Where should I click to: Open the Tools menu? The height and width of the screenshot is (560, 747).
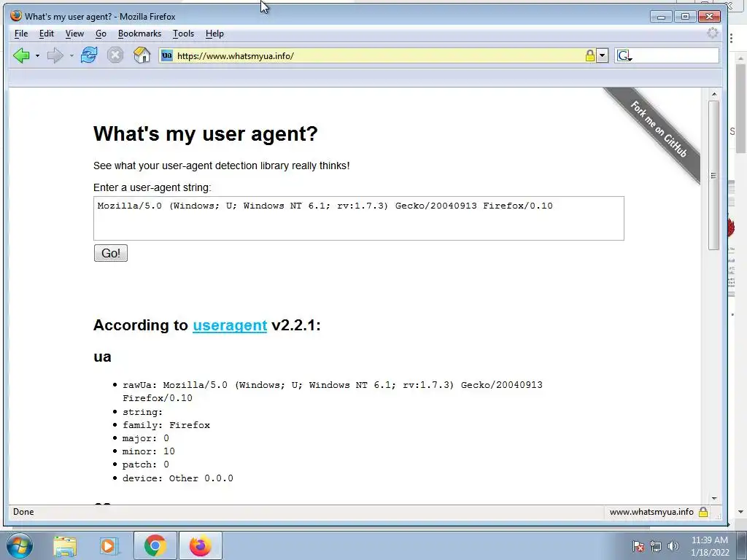(183, 34)
